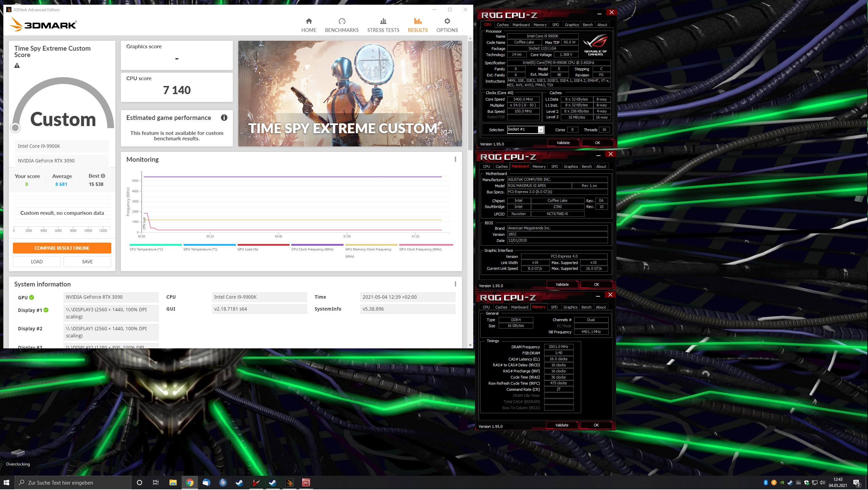Select the RESULTS section in 3DMark
Screen dimensions: 868x490
pyautogui.click(x=418, y=25)
